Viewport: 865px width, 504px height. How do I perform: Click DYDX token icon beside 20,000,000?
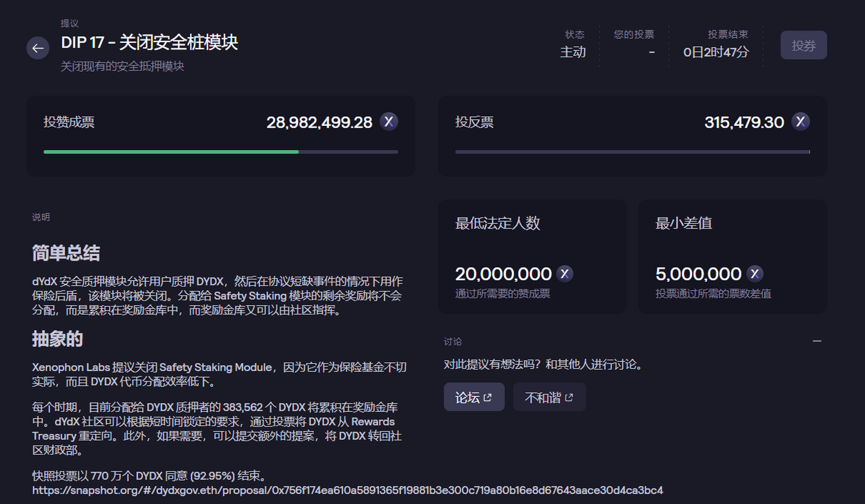pyautogui.click(x=565, y=274)
